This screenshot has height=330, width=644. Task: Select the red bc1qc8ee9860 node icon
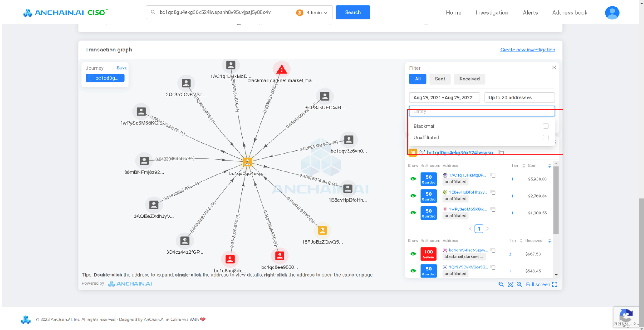click(279, 256)
